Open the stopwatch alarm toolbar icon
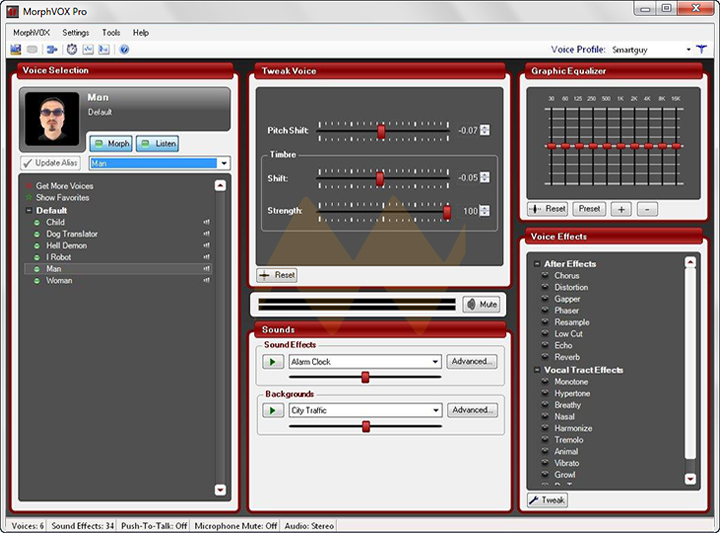The height and width of the screenshot is (533, 720). point(72,49)
